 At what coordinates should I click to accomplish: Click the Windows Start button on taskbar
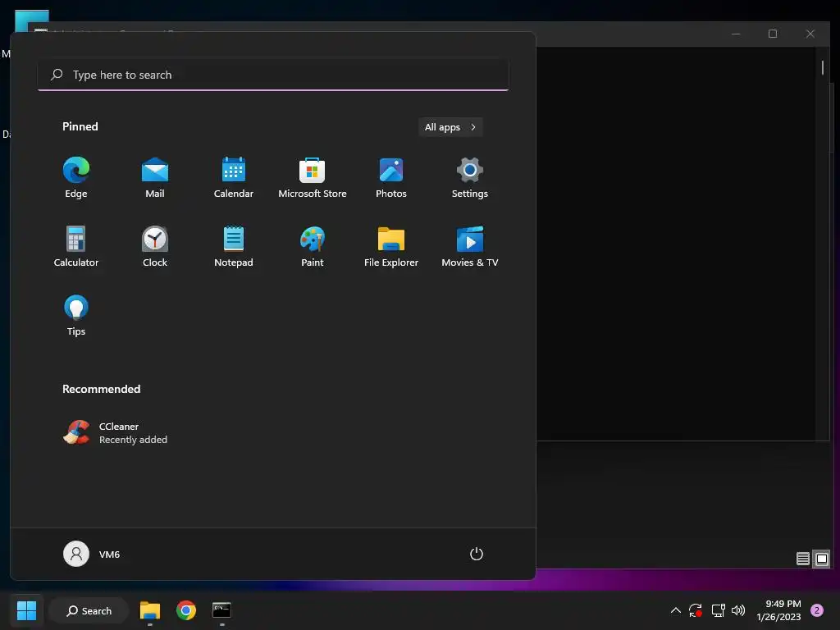coord(26,610)
